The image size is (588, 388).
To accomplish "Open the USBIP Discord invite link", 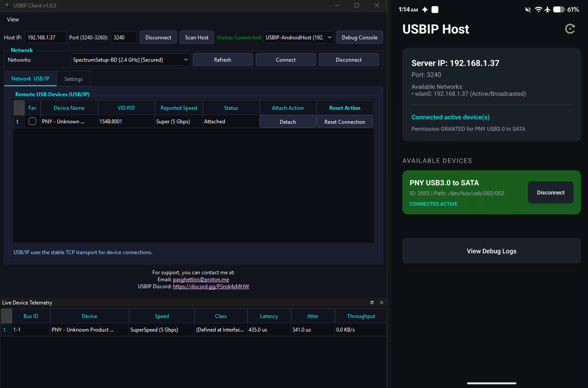I will click(x=211, y=287).
